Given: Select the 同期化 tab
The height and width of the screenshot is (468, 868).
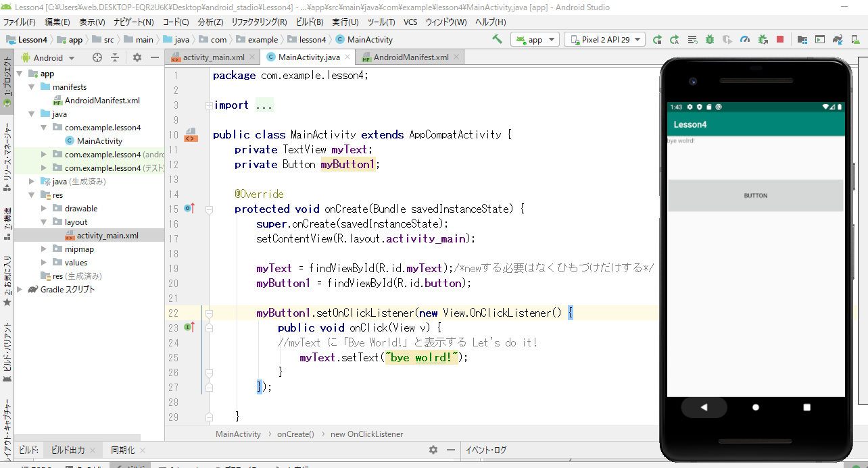Looking at the screenshot, I should pos(128,450).
